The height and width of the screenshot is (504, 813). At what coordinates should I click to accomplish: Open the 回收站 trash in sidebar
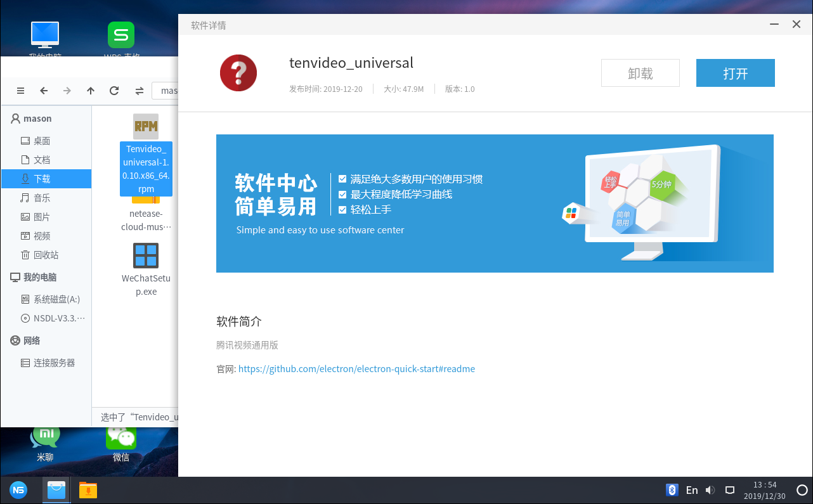coord(46,255)
